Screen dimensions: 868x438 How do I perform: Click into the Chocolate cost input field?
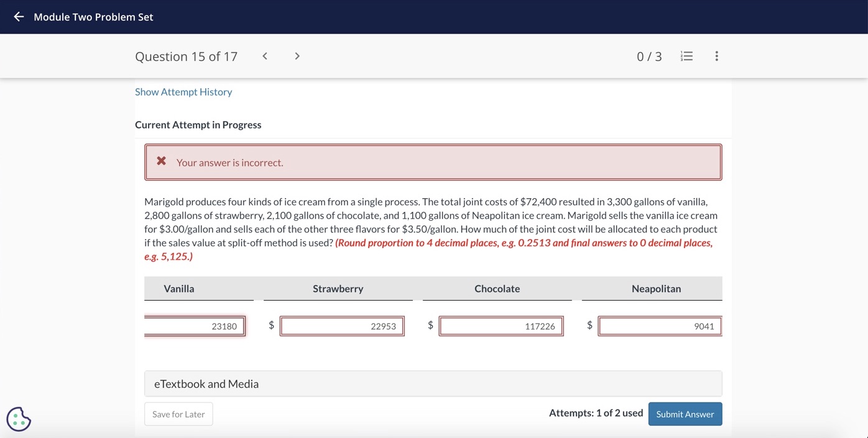501,326
